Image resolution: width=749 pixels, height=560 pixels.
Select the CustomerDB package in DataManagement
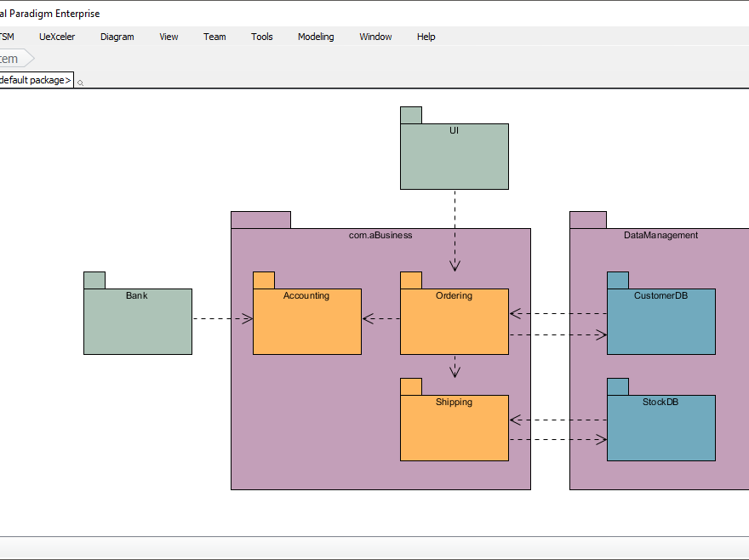[x=660, y=322]
